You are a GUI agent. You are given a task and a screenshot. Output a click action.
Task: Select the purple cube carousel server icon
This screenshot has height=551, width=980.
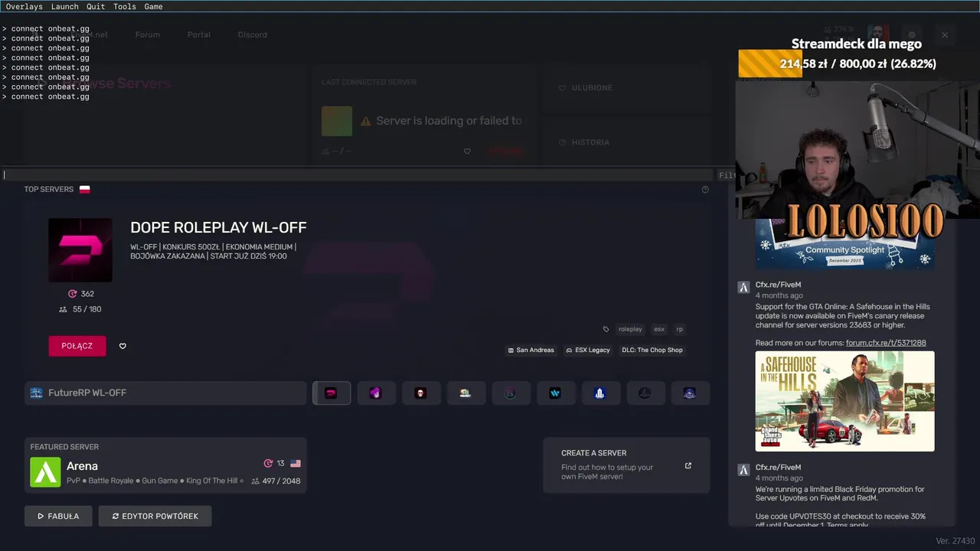coord(376,393)
